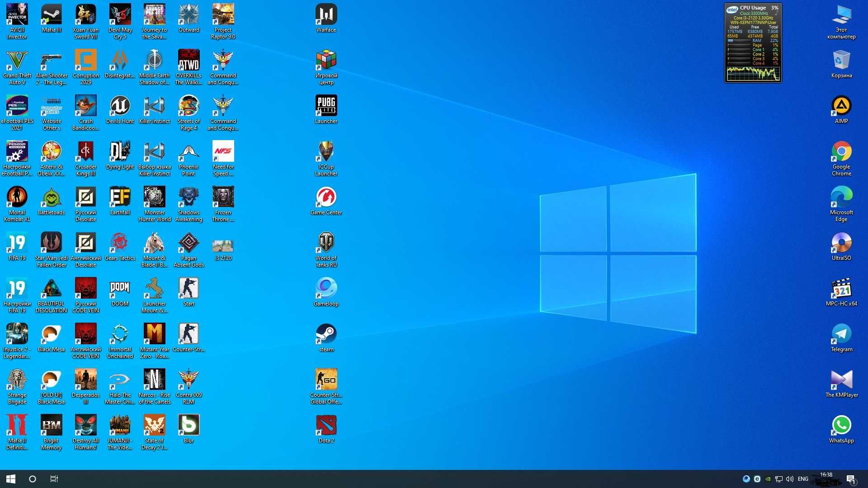Image resolution: width=868 pixels, height=488 pixels.
Task: Select the Gameloop shortcut
Action: 326,292
